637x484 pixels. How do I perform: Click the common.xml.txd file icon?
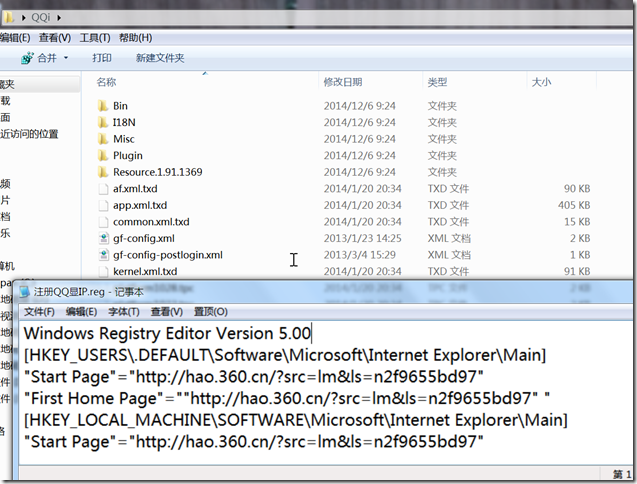tap(104, 222)
